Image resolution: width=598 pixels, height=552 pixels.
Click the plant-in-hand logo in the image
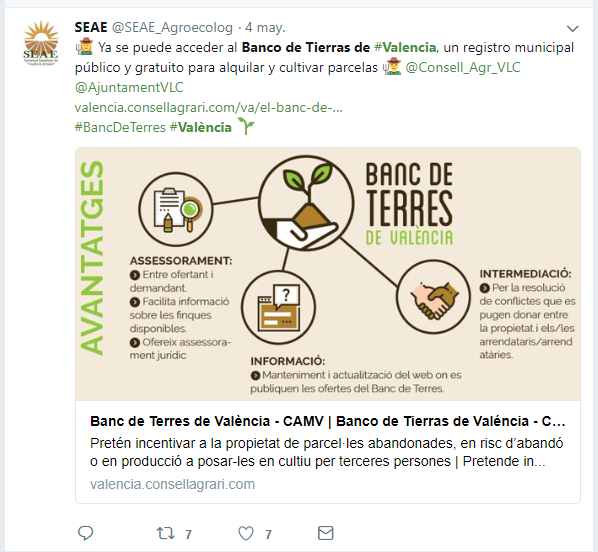pyautogui.click(x=306, y=203)
